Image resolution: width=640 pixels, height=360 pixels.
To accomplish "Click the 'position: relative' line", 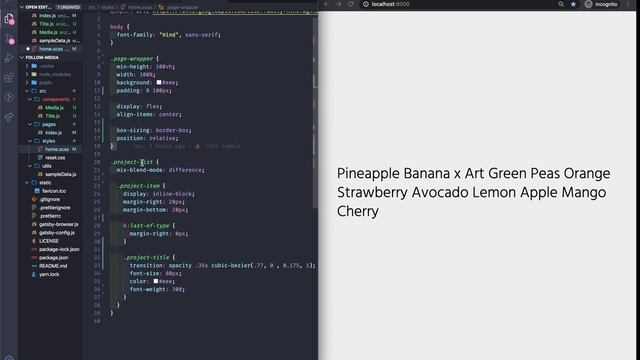I will 147,138.
